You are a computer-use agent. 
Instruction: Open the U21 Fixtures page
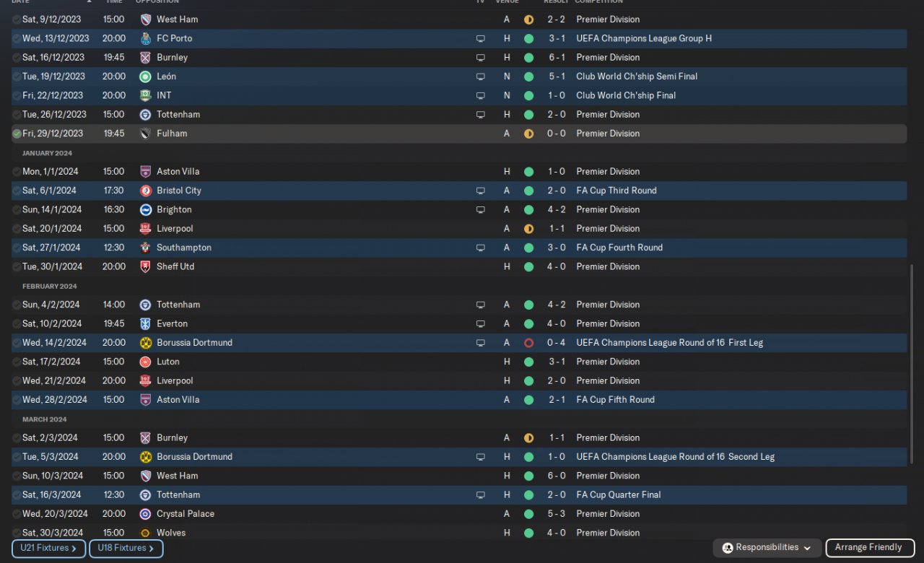tap(48, 549)
